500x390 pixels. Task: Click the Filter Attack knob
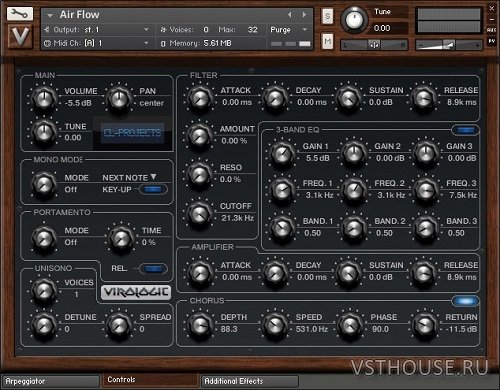pyautogui.click(x=200, y=97)
